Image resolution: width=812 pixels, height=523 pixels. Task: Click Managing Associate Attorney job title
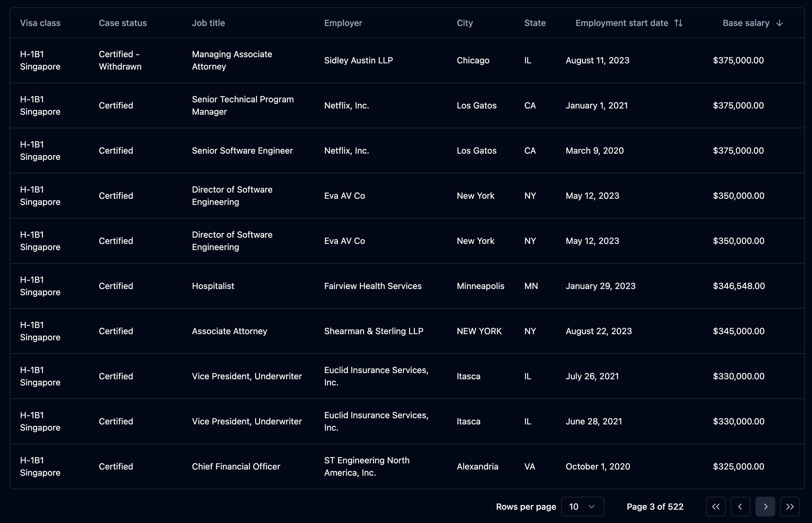click(x=232, y=60)
